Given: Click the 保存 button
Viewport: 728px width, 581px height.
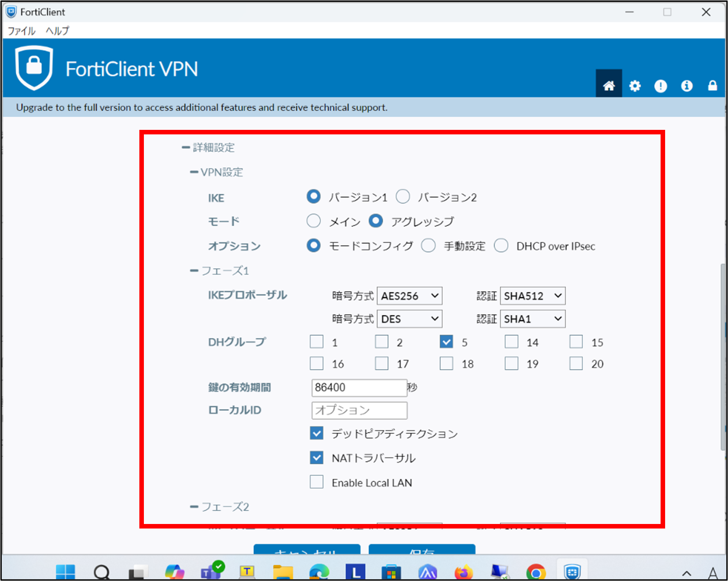Looking at the screenshot, I should click(x=422, y=549).
